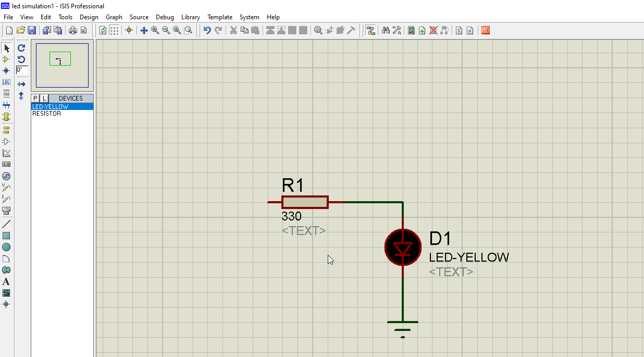Screen dimensions: 644x357
Task: Zoom in on the schematic
Action: 155,30
